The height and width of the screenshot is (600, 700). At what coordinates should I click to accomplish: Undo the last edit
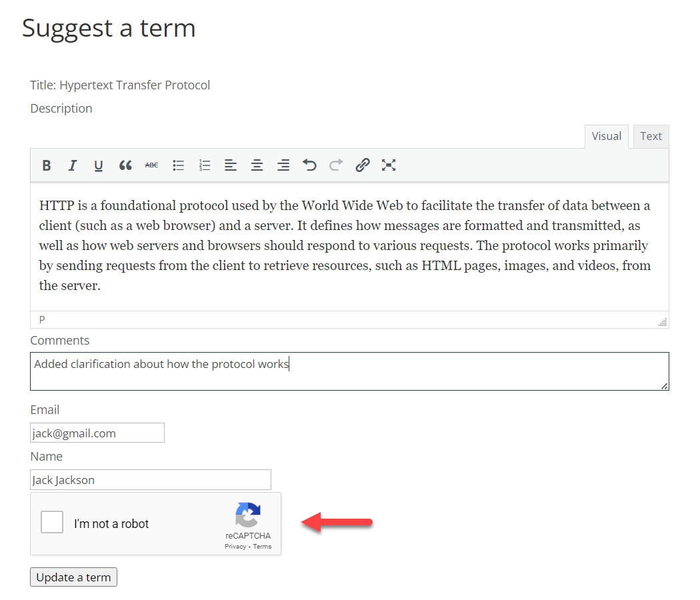click(309, 165)
